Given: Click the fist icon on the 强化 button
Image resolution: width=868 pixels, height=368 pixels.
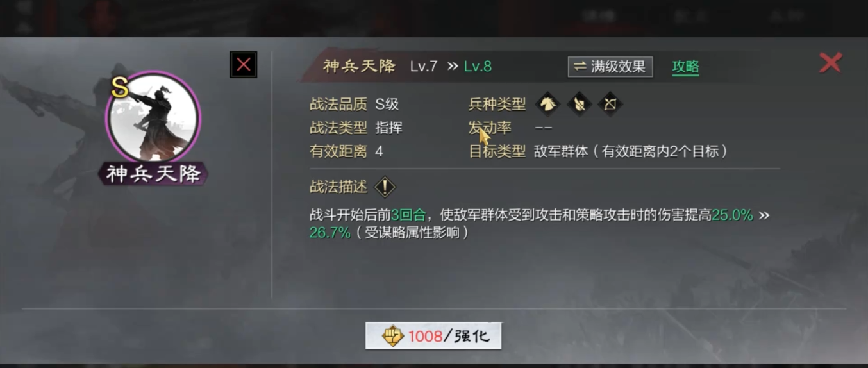Looking at the screenshot, I should pyautogui.click(x=393, y=336).
